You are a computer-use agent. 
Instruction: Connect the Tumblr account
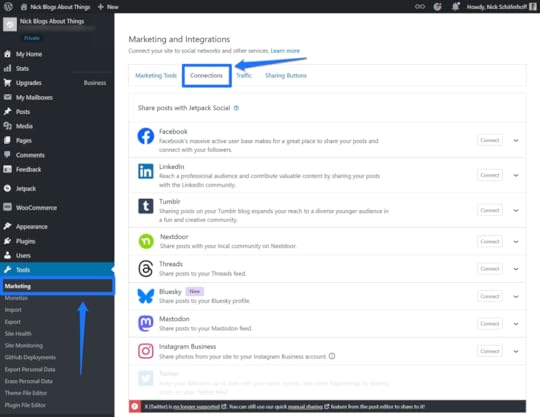point(490,210)
